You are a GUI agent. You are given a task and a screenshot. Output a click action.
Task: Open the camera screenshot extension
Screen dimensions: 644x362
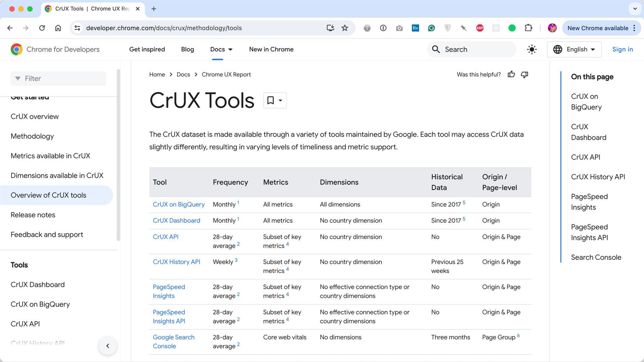[x=399, y=28]
